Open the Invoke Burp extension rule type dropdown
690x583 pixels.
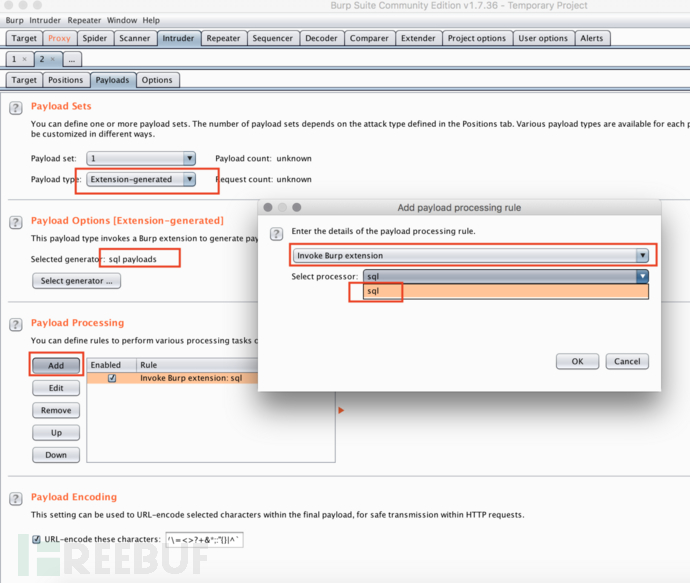point(642,255)
